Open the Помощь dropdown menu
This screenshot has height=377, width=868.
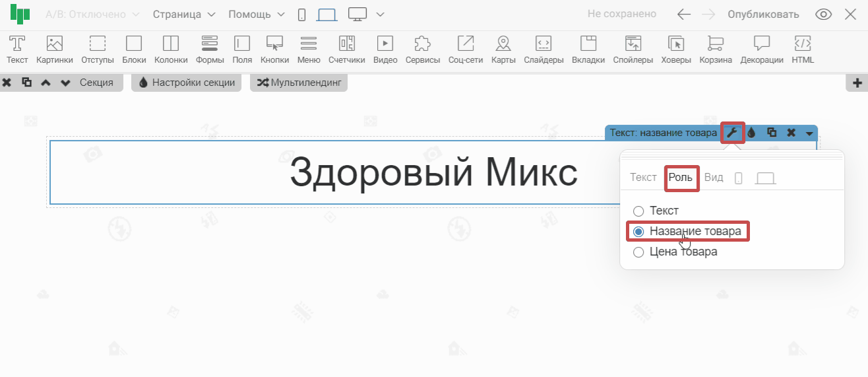(257, 15)
